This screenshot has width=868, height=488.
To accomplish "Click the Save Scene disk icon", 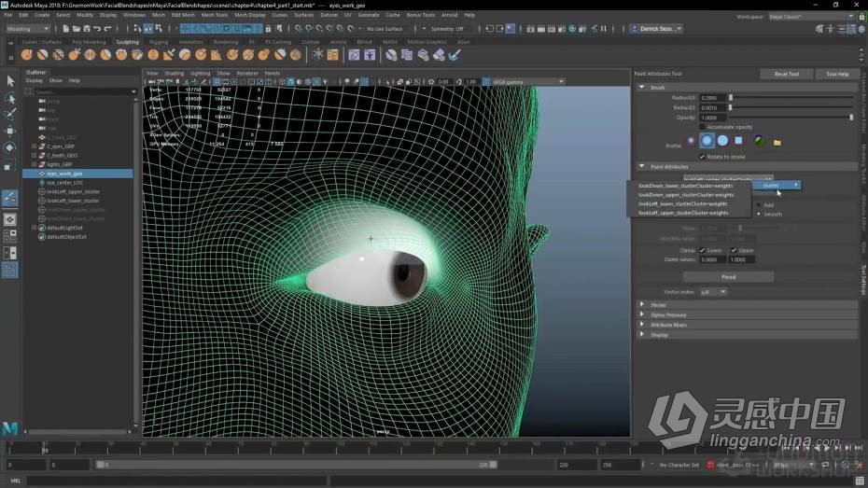I will (87, 29).
